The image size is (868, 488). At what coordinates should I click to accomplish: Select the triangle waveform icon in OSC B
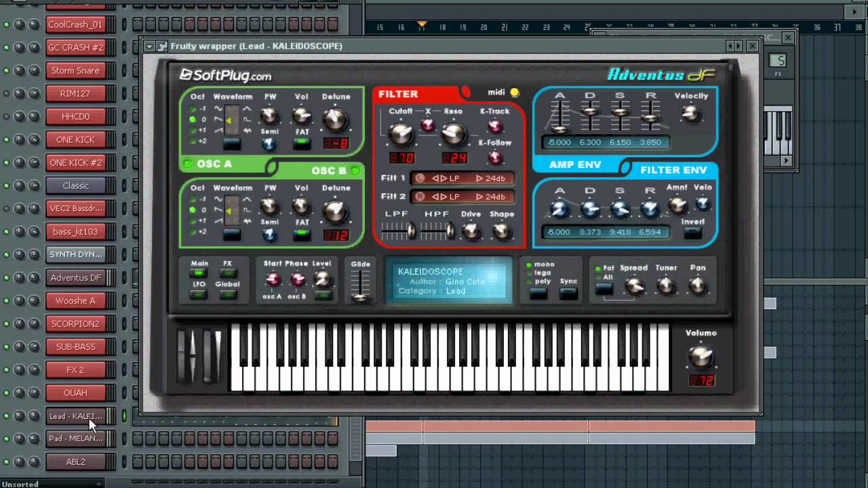tap(247, 199)
